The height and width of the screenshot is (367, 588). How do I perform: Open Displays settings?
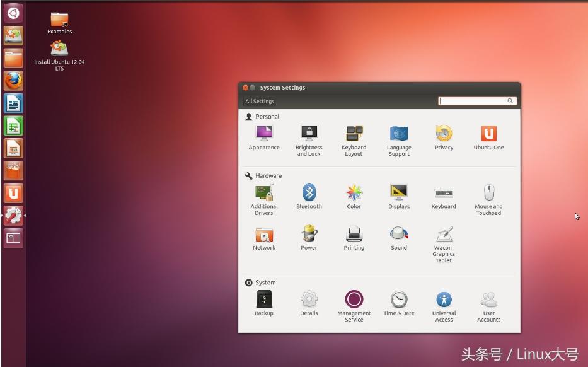coord(399,196)
